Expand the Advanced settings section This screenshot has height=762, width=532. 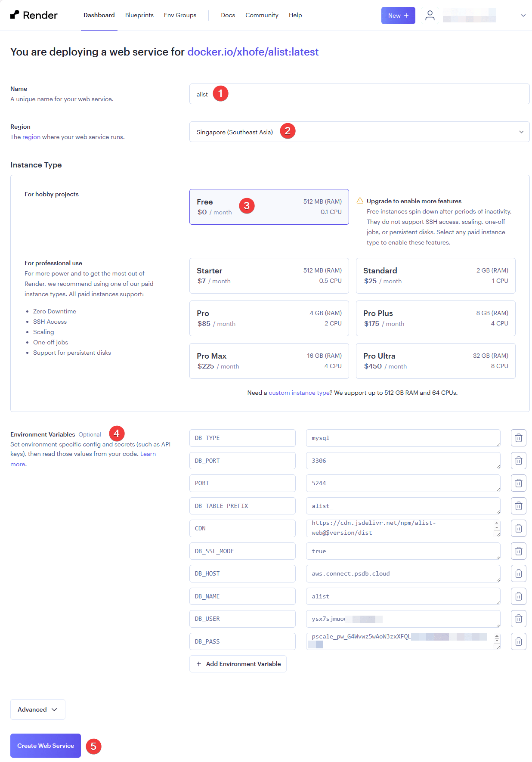point(38,709)
